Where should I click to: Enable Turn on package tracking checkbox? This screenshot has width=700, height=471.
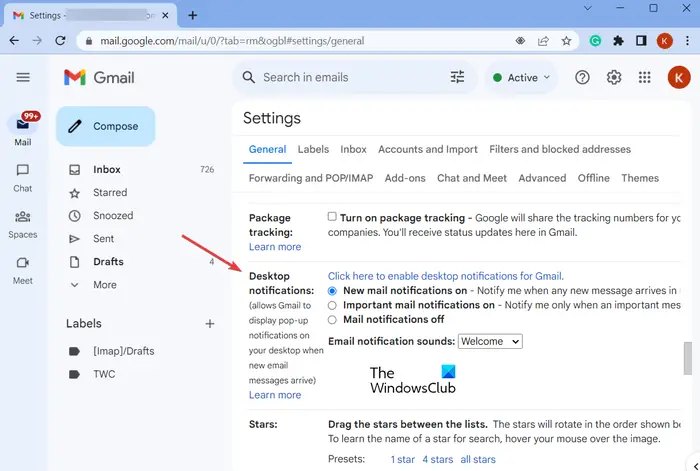332,217
